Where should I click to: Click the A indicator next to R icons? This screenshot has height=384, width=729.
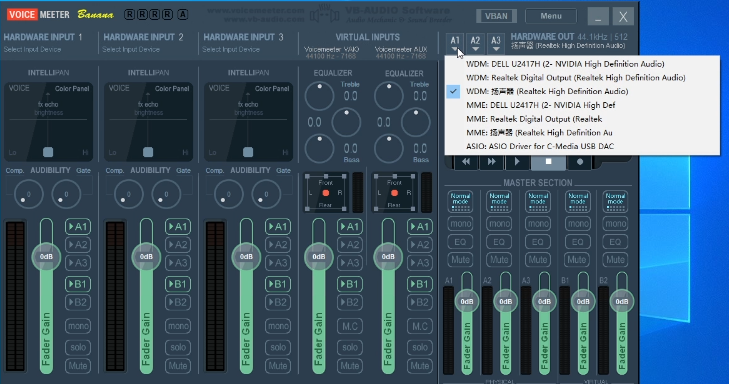(x=183, y=15)
